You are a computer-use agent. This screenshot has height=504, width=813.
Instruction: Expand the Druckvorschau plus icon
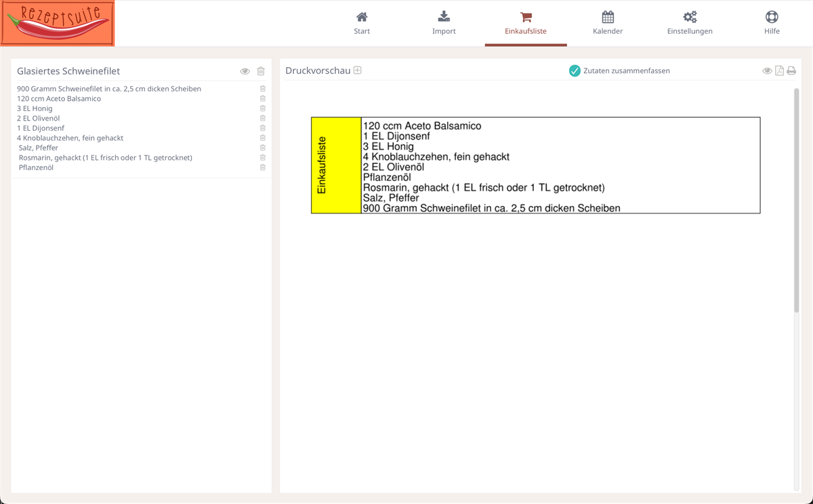[358, 70]
